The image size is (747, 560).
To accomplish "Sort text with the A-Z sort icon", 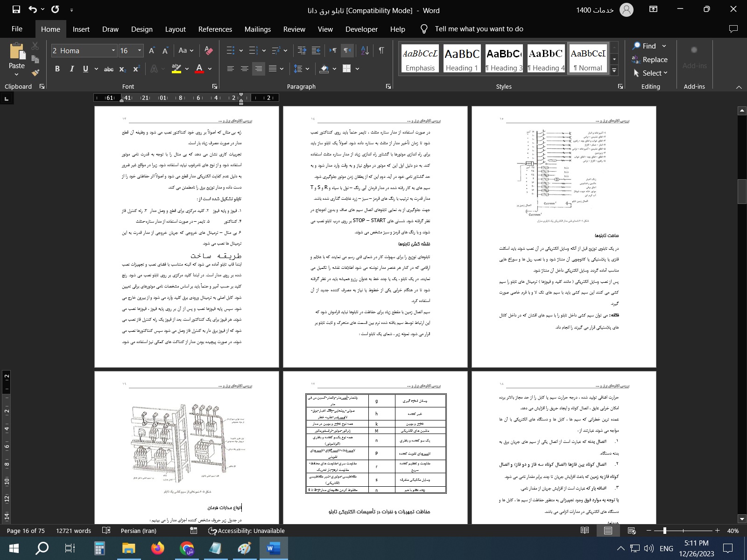I will tap(365, 50).
